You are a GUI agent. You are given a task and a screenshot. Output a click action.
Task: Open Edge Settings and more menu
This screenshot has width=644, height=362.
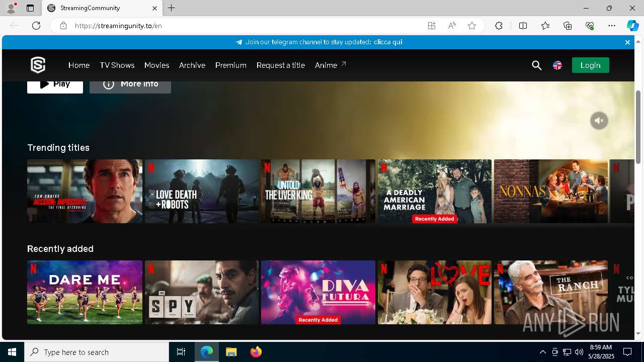pyautogui.click(x=612, y=26)
